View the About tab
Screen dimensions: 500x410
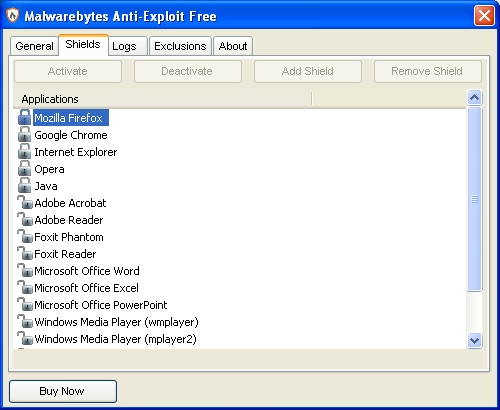pos(233,46)
